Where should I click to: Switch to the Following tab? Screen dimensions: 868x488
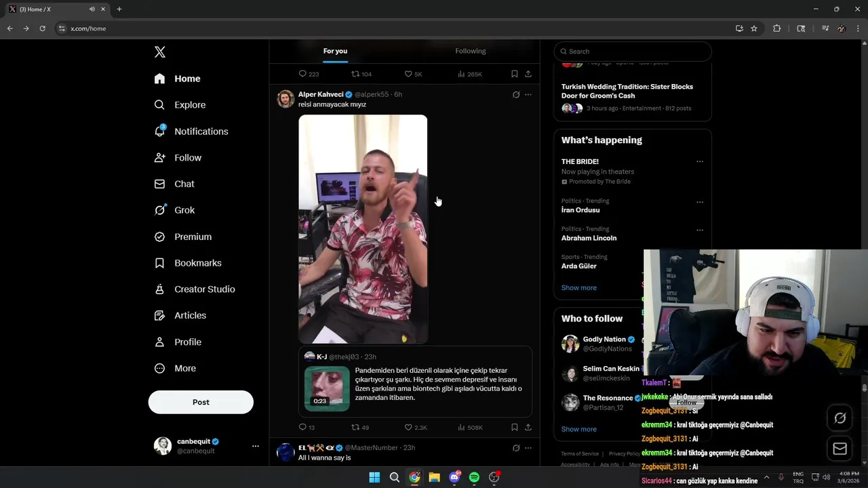click(471, 51)
